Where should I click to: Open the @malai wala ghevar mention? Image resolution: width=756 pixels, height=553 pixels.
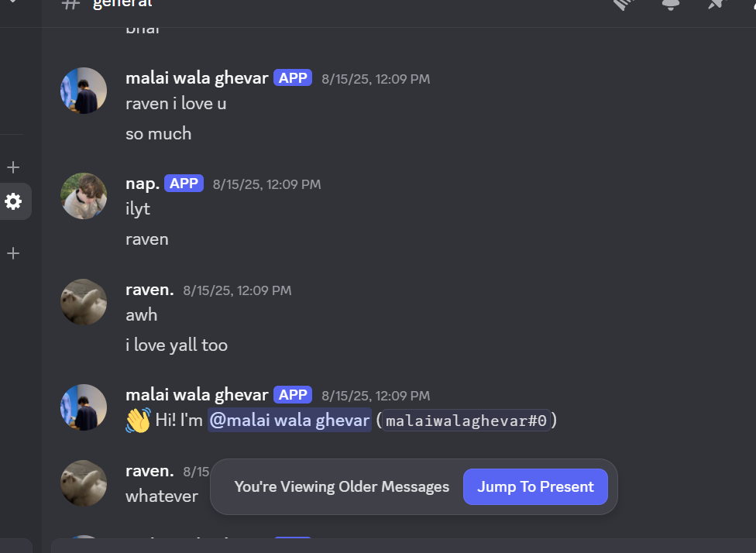289,421
